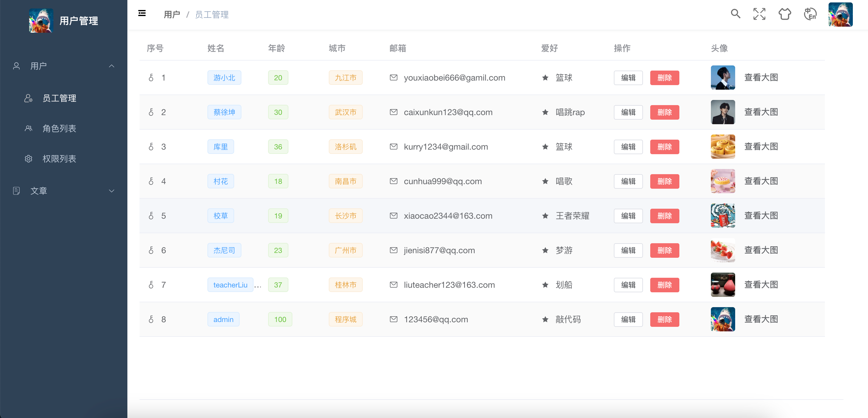
Task: Click 删除 in the admin row
Action: tap(664, 319)
